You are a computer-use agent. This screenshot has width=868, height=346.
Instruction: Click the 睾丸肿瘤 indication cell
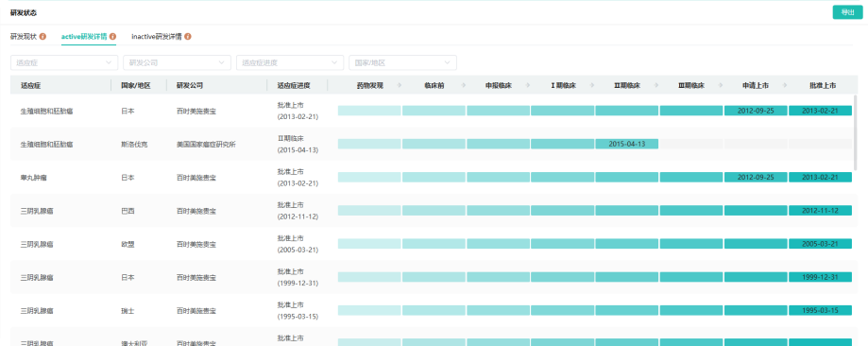click(x=34, y=178)
